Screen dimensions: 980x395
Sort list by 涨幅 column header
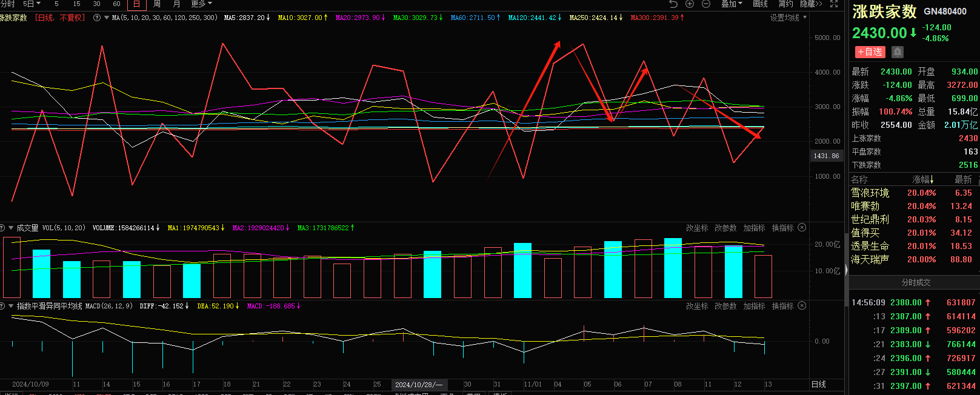[922, 179]
